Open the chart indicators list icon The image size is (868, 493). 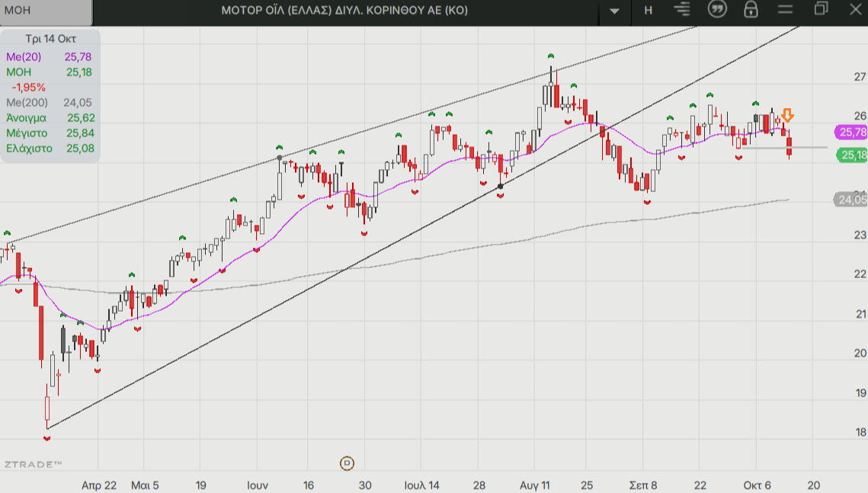[x=682, y=10]
